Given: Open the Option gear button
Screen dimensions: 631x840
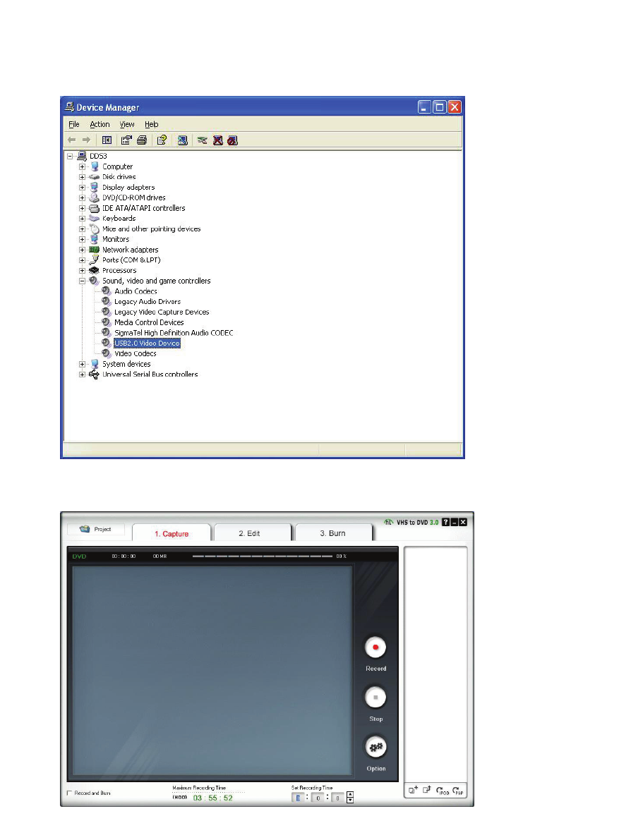Looking at the screenshot, I should click(x=375, y=747).
